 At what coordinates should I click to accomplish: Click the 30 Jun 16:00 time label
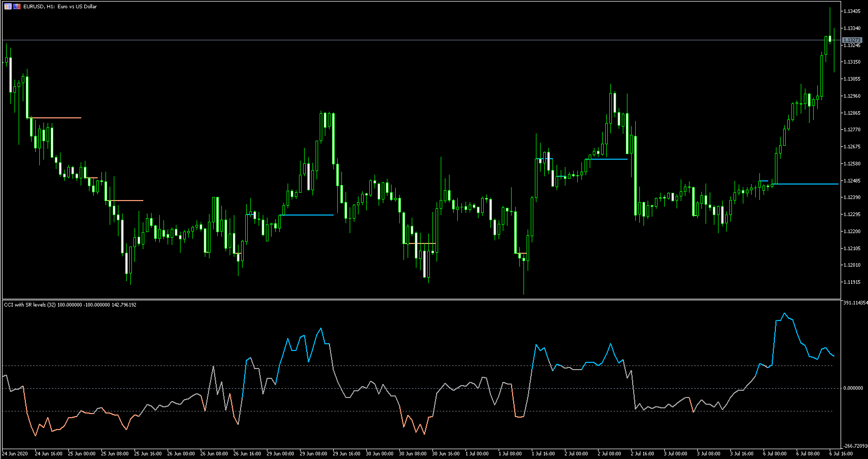pos(446,454)
